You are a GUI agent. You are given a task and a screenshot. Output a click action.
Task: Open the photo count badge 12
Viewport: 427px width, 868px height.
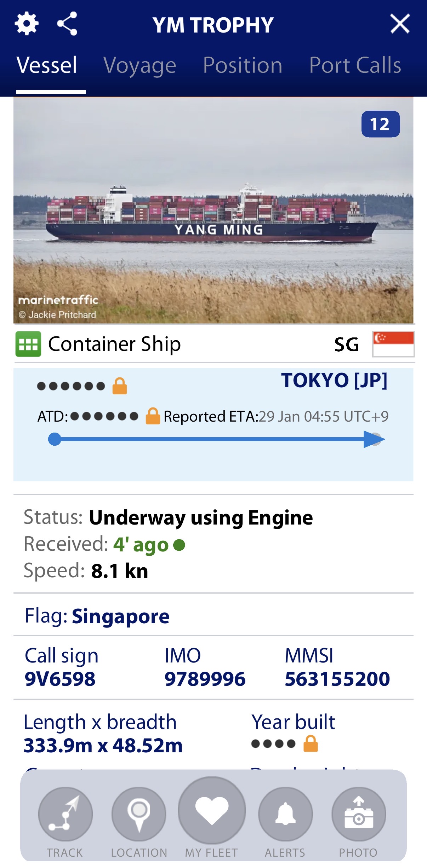coord(380,124)
